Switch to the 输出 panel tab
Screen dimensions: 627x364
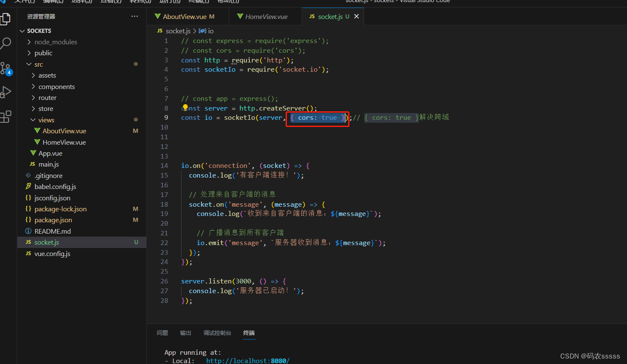tap(185, 333)
